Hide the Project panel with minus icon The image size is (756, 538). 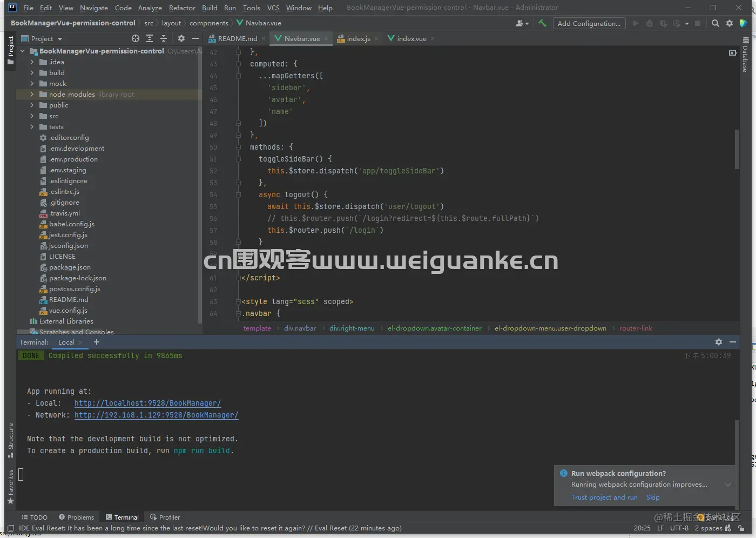(195, 38)
